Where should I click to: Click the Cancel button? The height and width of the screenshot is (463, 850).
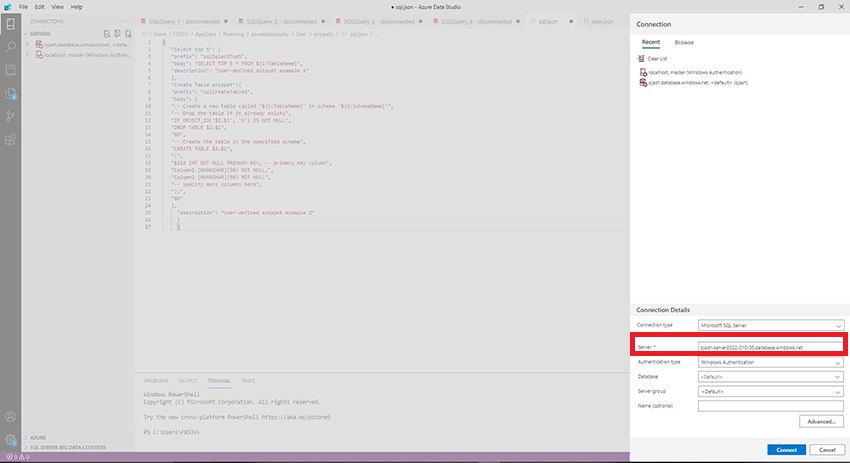pyautogui.click(x=827, y=450)
